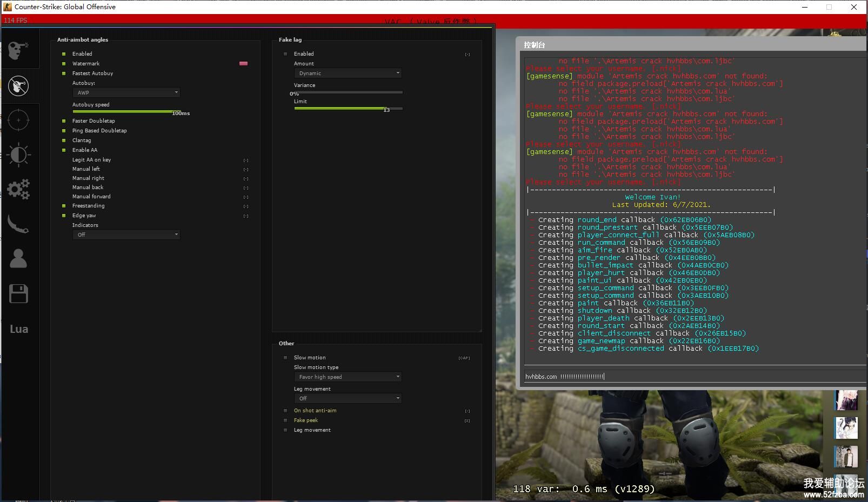Open the Lua scripts tab
Screen dimensions: 868x502
pos(19,329)
